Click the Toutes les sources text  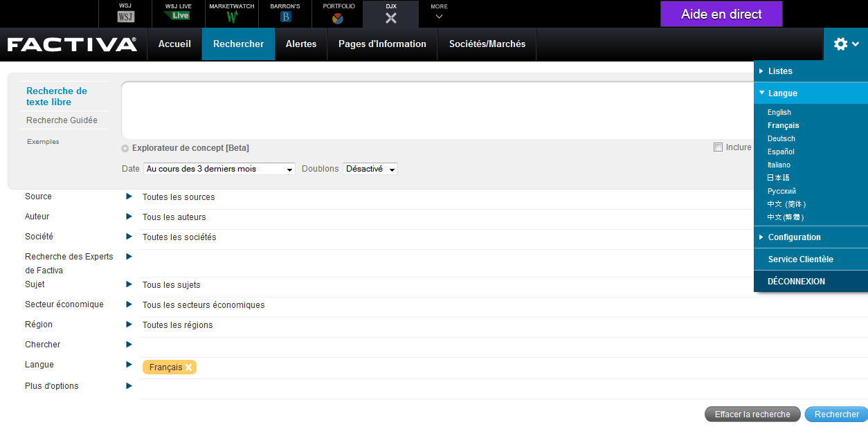[x=179, y=197]
